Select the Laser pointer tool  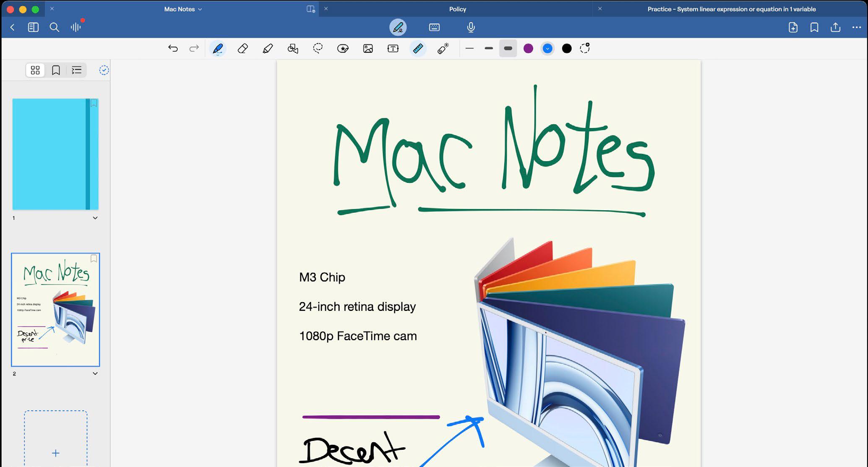click(443, 49)
